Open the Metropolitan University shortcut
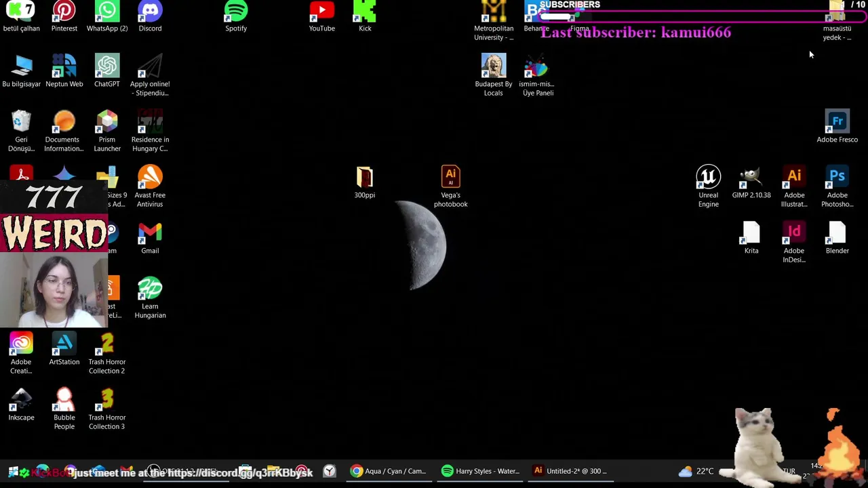The width and height of the screenshot is (868, 488). (x=494, y=21)
